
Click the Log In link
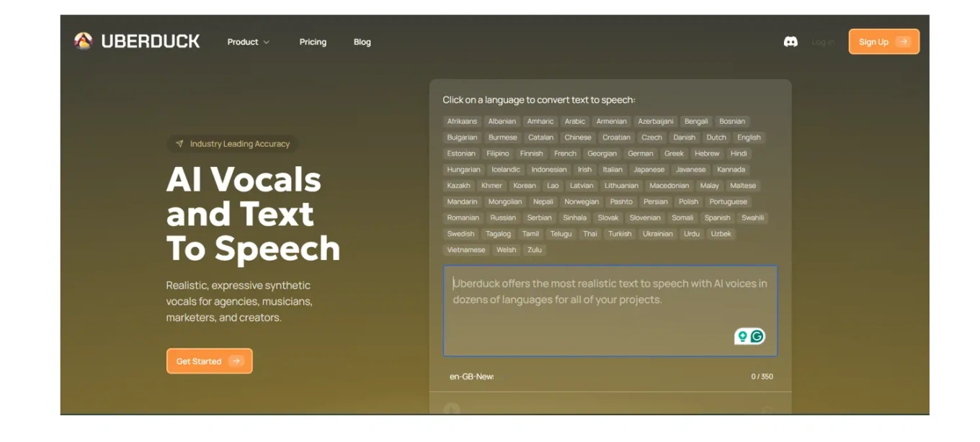(822, 42)
